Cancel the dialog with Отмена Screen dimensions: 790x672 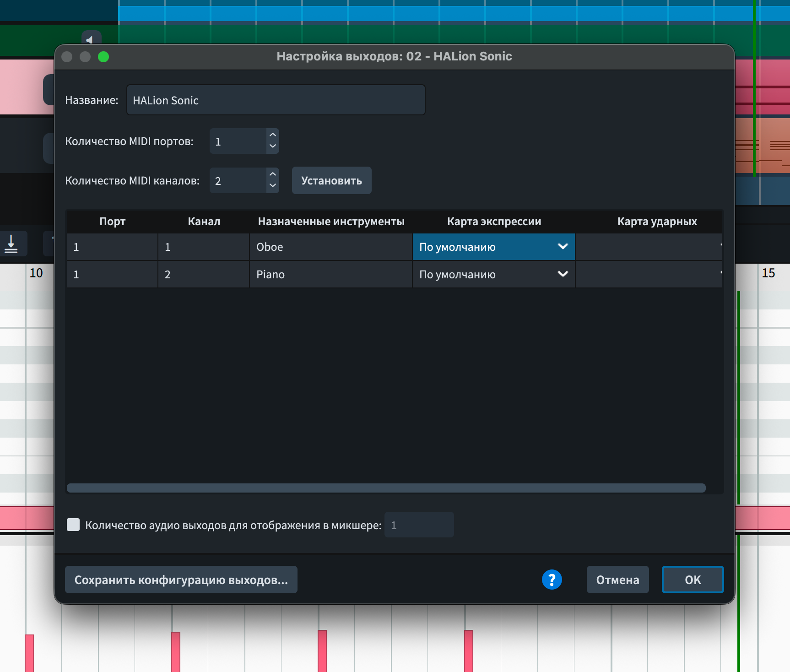(x=617, y=580)
